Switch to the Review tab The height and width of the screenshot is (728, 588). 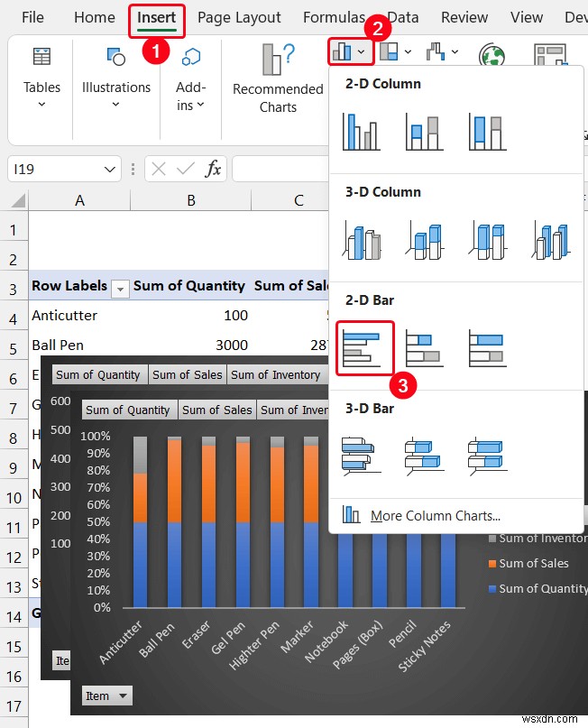point(464,18)
